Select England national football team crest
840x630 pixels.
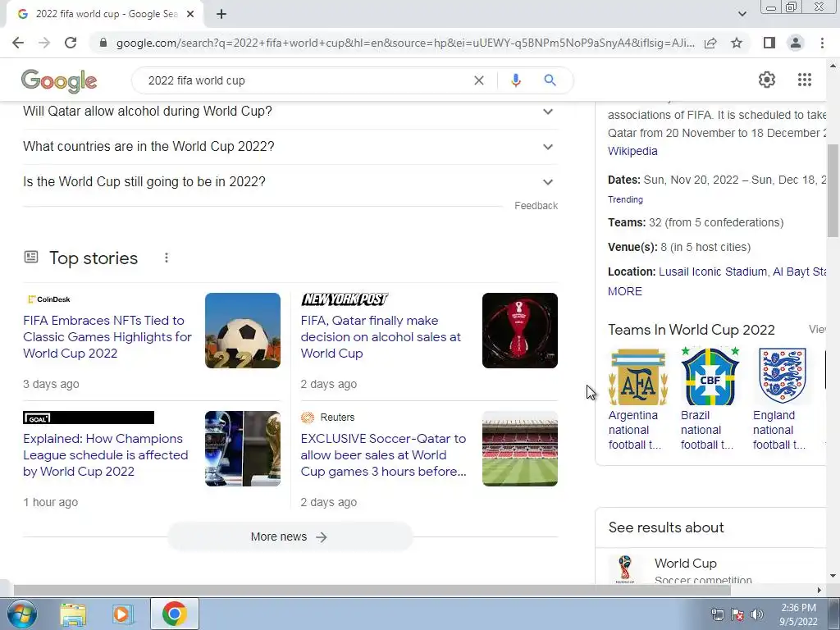[x=782, y=376]
